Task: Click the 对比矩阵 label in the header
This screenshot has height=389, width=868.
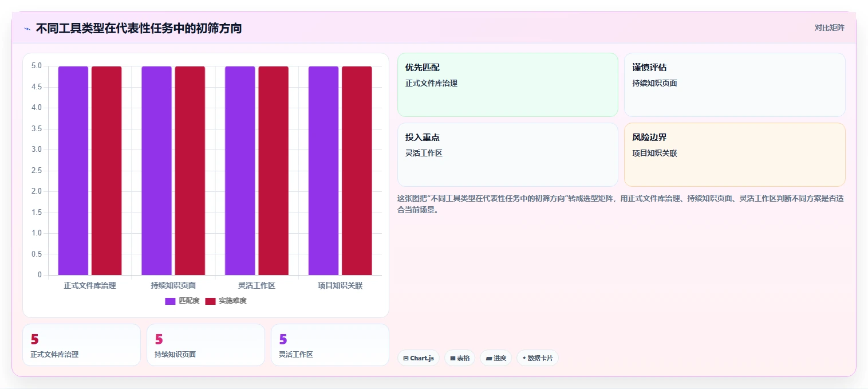Action: [829, 27]
